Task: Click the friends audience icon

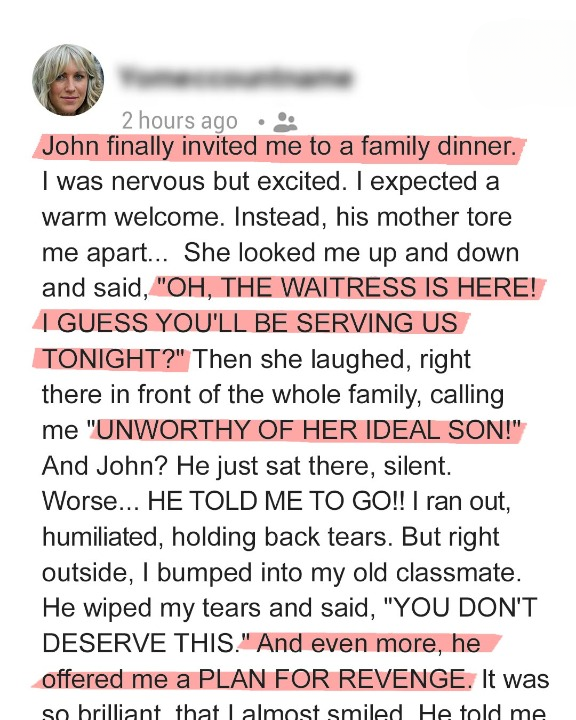Action: point(285,122)
